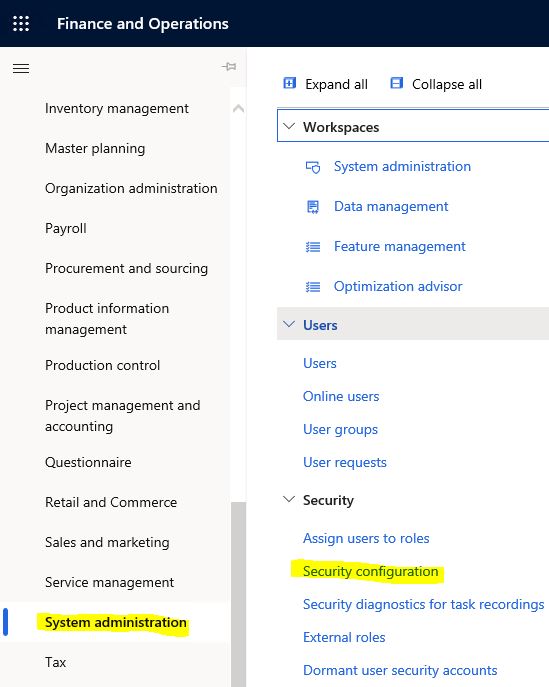Click the sidebar scroll up arrow

pyautogui.click(x=238, y=108)
